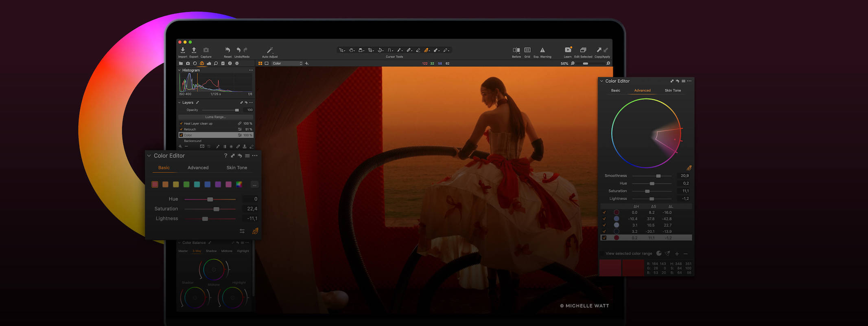Viewport: 868px width, 326px height.
Task: Toggle the Color layer checkbox
Action: coord(181,135)
